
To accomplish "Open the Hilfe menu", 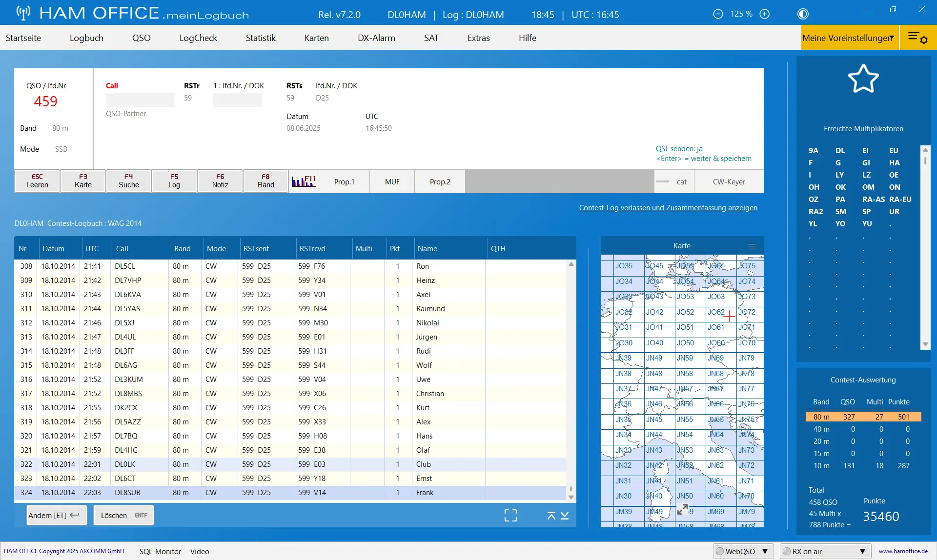I will tap(528, 38).
